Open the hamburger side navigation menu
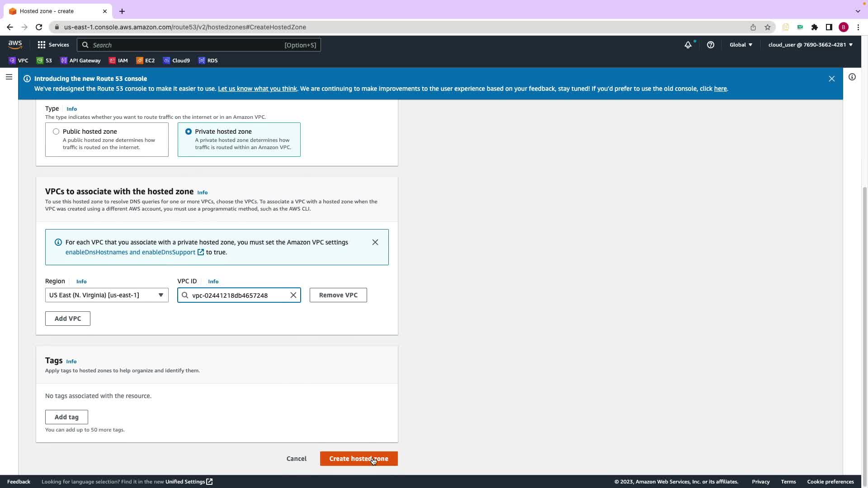 (x=9, y=77)
